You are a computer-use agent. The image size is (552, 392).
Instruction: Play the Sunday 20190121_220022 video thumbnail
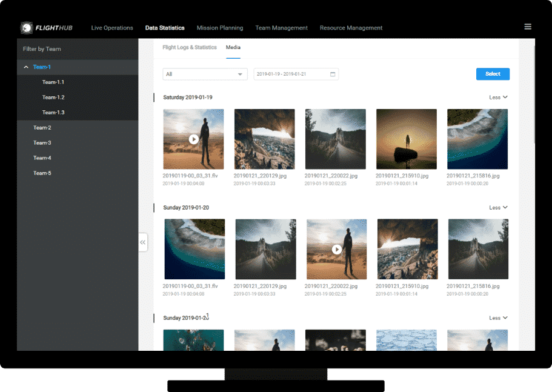click(336, 249)
